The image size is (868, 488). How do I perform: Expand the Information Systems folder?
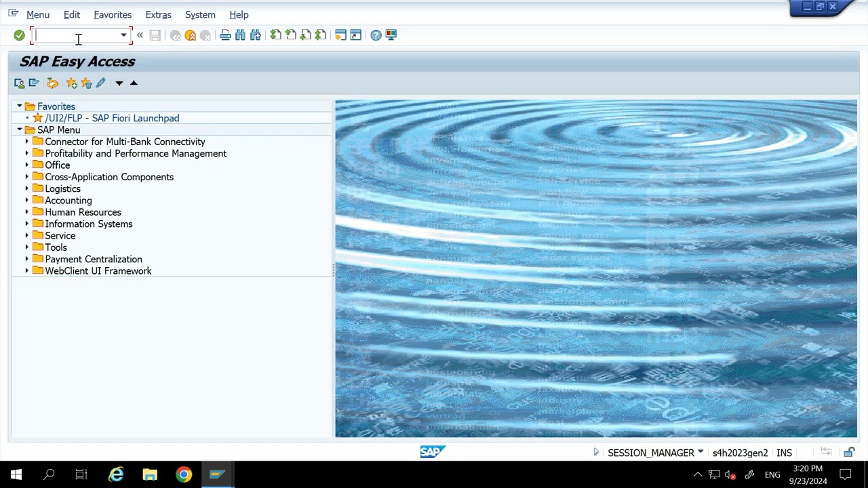click(27, 224)
